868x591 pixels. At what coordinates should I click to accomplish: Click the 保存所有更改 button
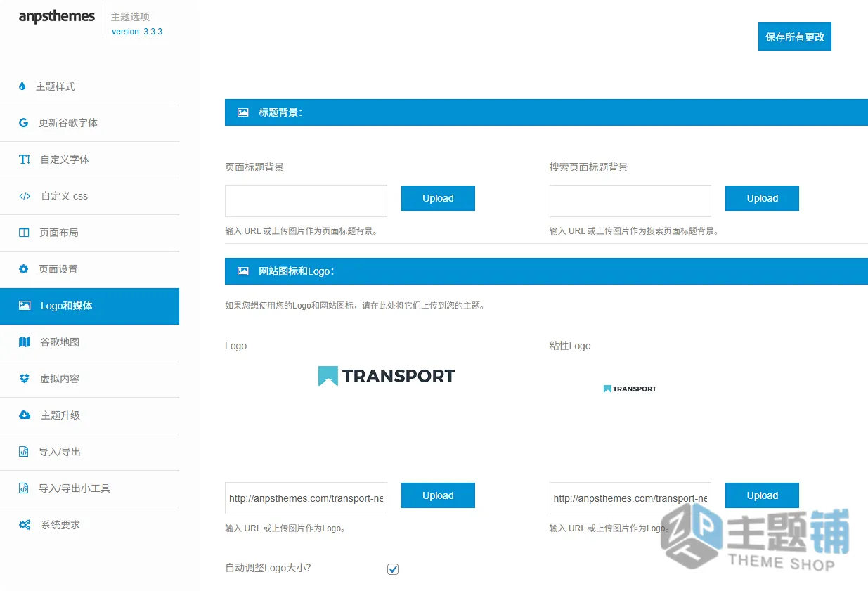tap(794, 37)
